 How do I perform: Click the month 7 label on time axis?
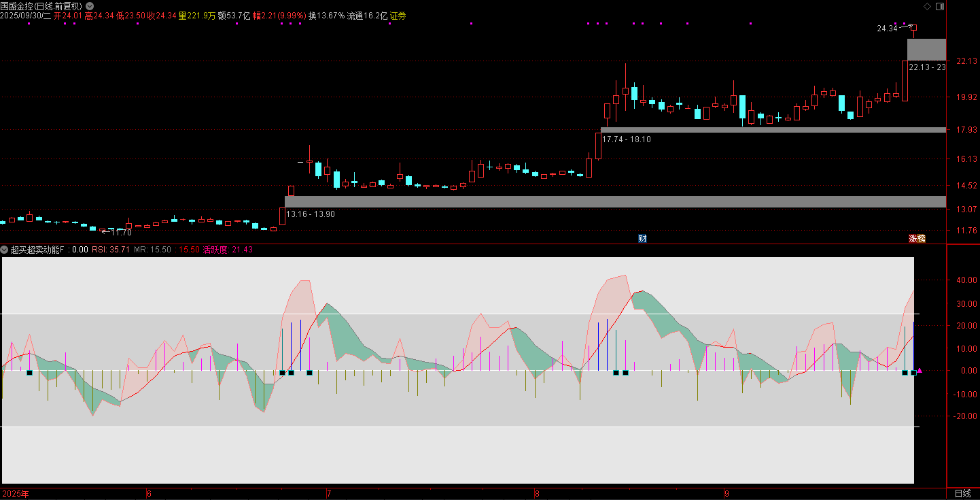click(329, 494)
